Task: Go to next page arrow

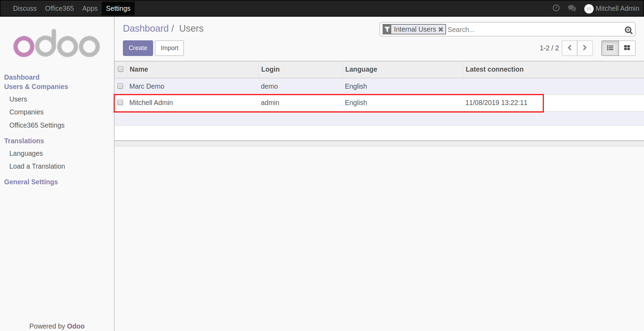Action: (x=585, y=48)
